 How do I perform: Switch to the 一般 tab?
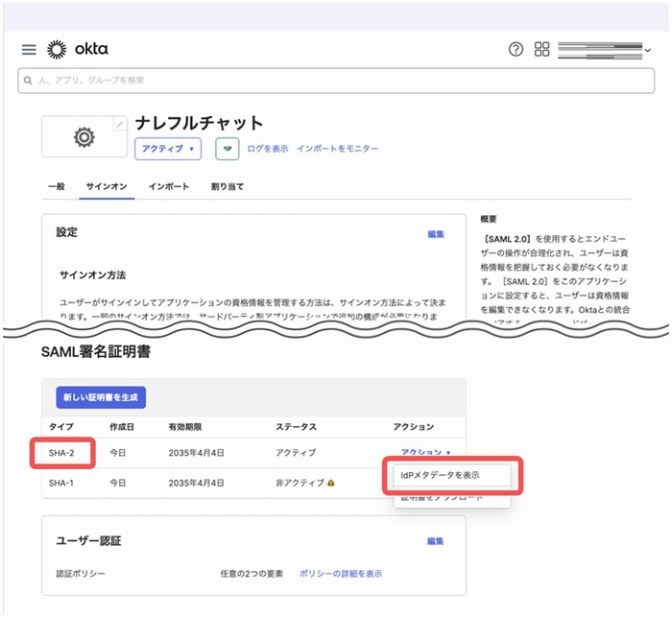(x=56, y=186)
